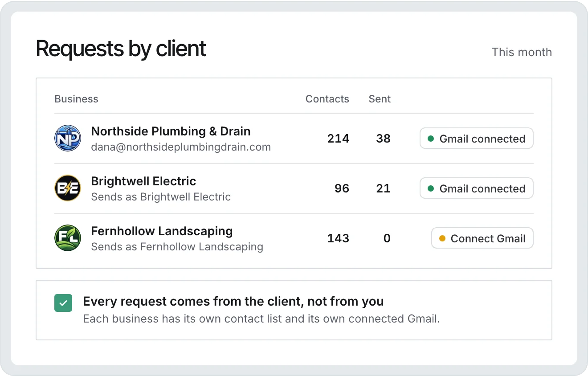Click Fernhollow's 0 sent value
Screen dimensions: 588x376
pyautogui.click(x=387, y=238)
